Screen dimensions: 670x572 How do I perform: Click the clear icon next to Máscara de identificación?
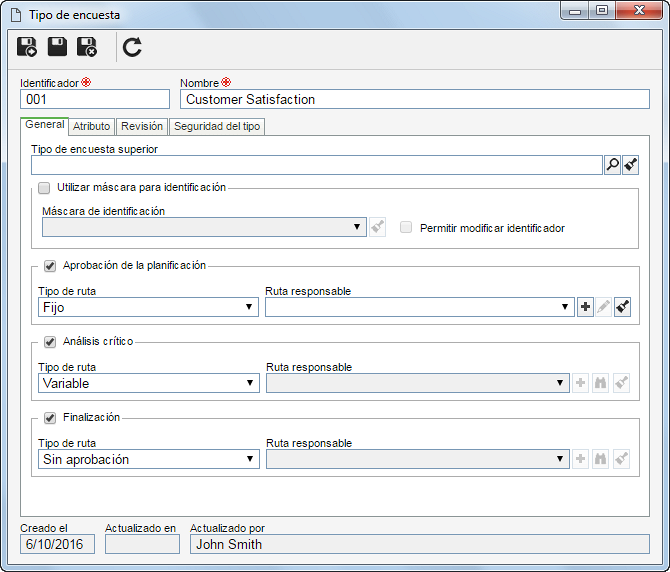click(x=377, y=227)
